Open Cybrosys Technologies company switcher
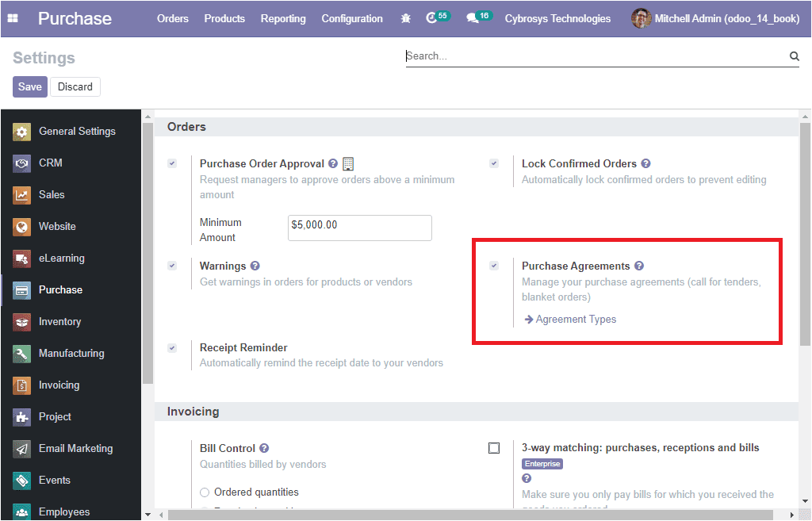Viewport: 812px width, 521px height. pos(557,19)
